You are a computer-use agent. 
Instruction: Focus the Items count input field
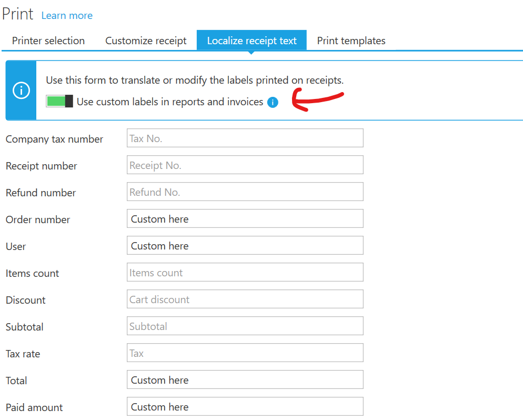point(245,273)
